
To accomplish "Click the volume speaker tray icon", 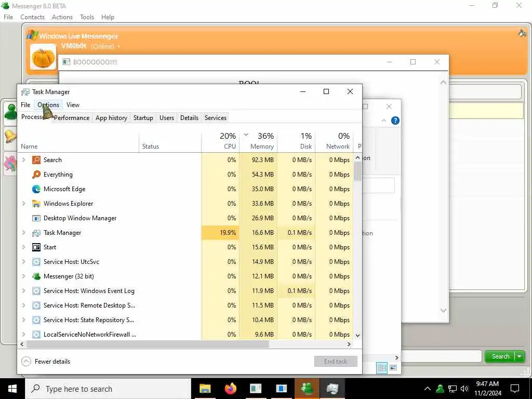I will (464, 389).
